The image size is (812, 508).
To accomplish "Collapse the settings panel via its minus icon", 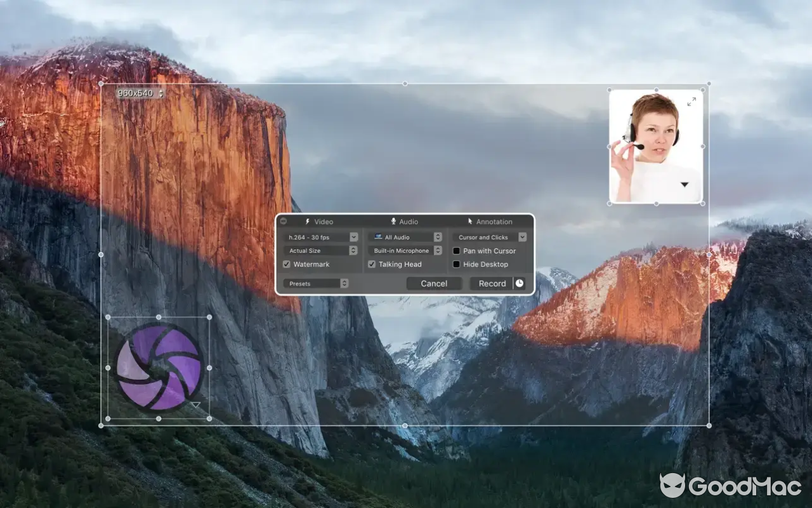I will click(283, 222).
